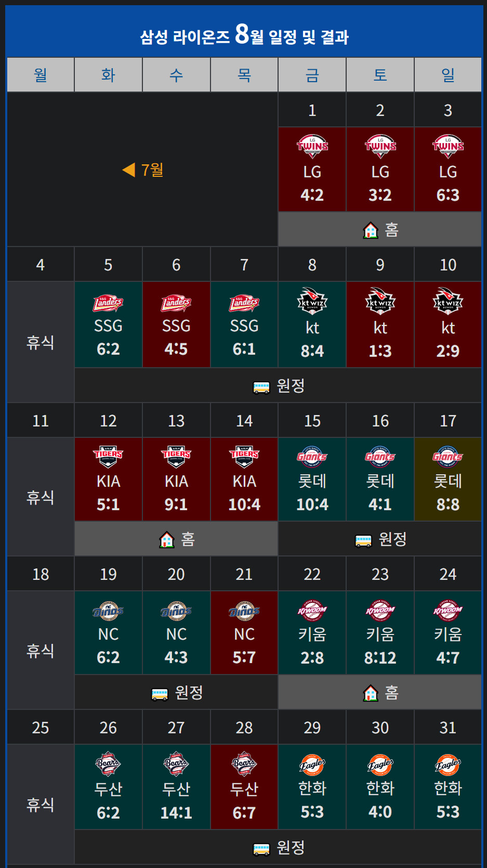Click the 홈 label under KIA series
The width and height of the screenshot is (487, 868).
pos(188,539)
